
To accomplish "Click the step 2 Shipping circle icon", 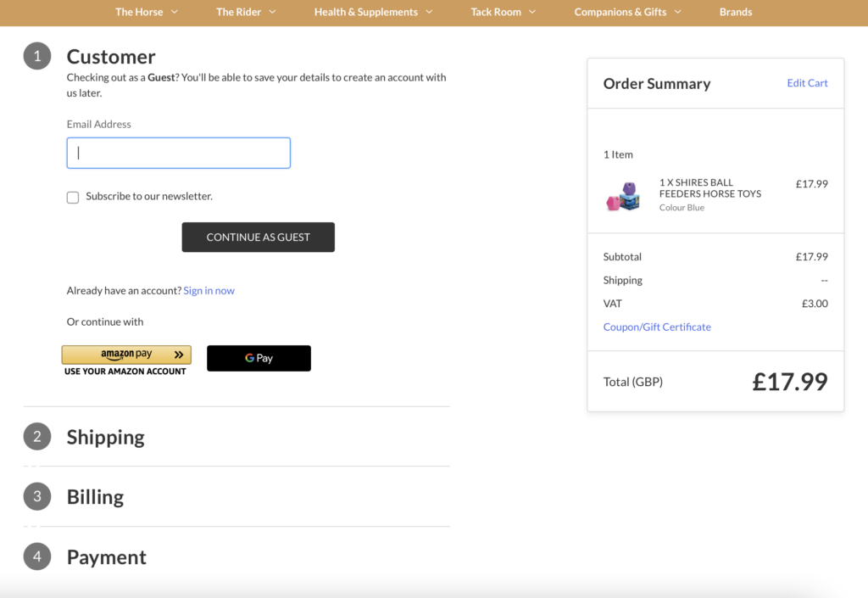I will (36, 437).
